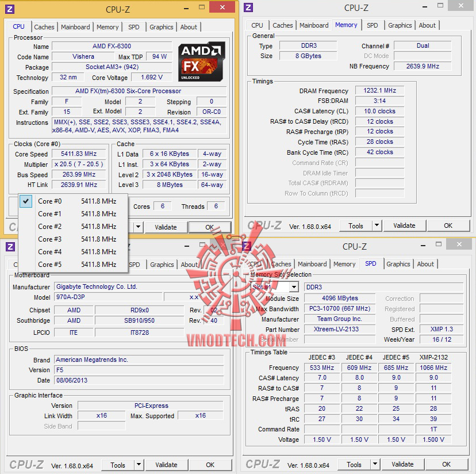Select the checked Core #0 entry in popup
This screenshot has height=474, width=476.
coord(73,201)
